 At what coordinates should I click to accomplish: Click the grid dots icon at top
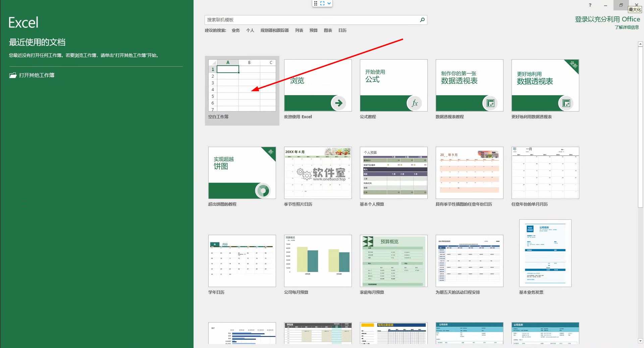coord(316,3)
